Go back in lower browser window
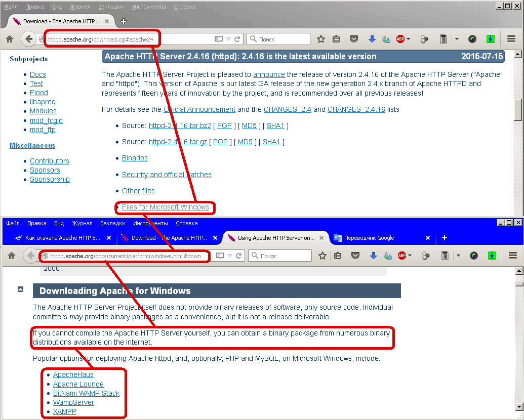524x420 pixels. (30, 256)
